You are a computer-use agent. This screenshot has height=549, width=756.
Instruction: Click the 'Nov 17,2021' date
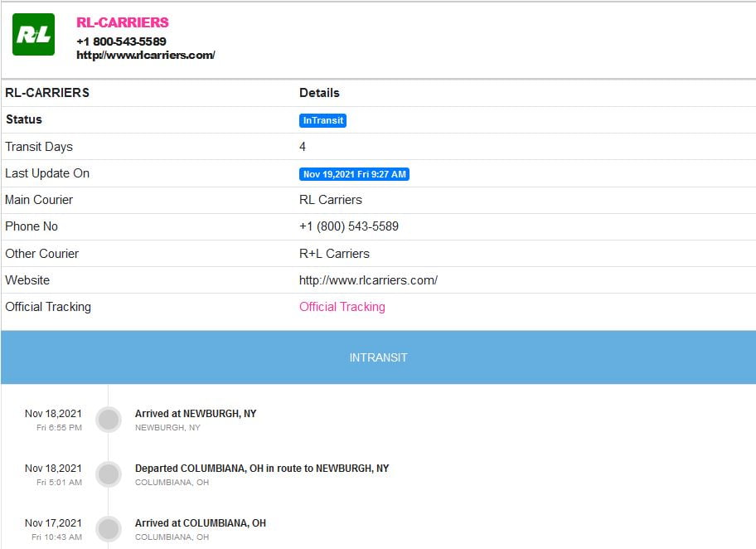(x=53, y=523)
